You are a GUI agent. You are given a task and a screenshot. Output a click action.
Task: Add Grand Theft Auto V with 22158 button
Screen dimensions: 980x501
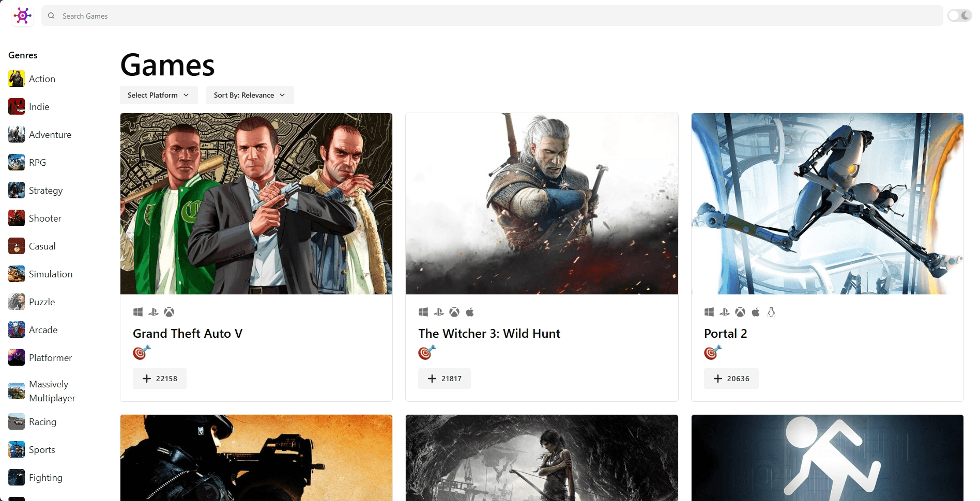(x=160, y=379)
